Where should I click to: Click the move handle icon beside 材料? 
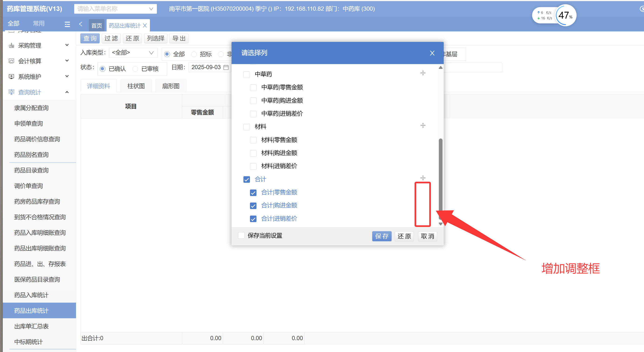click(423, 125)
